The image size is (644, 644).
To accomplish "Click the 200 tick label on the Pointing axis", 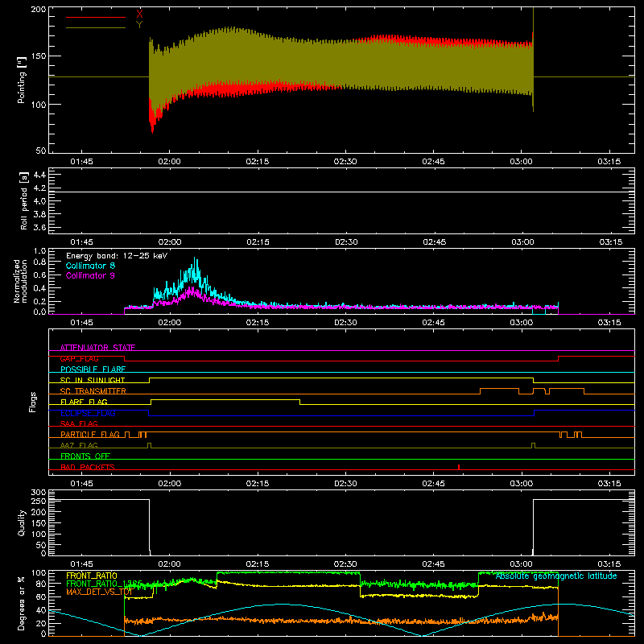I will [39, 10].
